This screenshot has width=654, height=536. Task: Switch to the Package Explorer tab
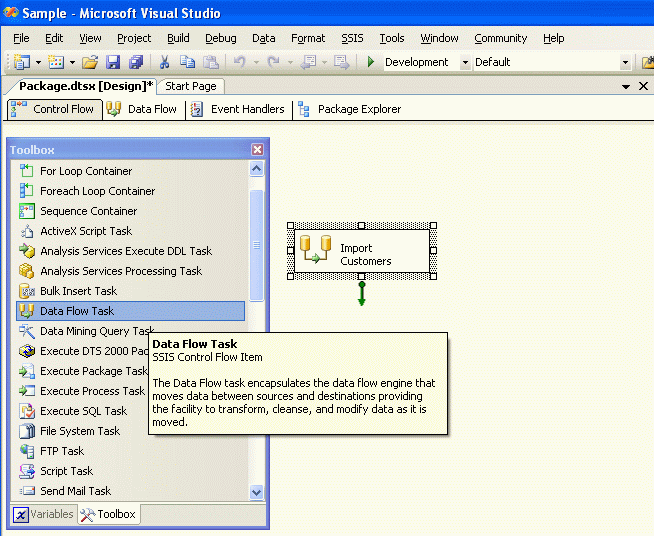(350, 109)
